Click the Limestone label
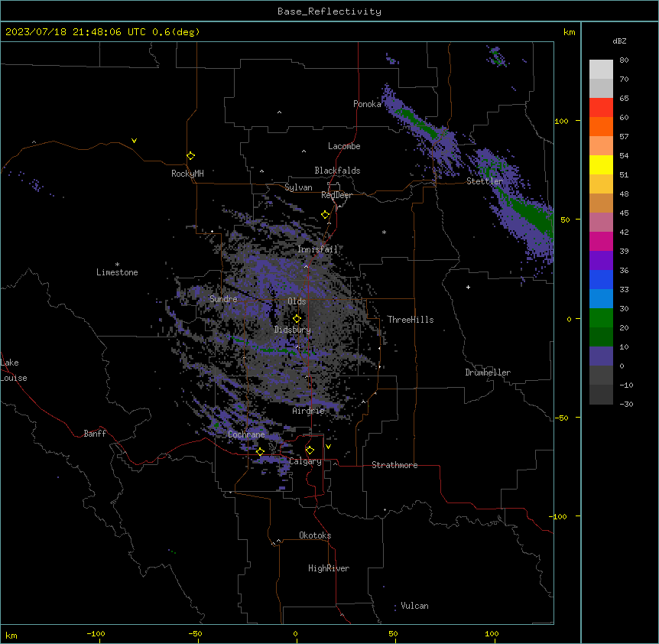 (x=117, y=272)
